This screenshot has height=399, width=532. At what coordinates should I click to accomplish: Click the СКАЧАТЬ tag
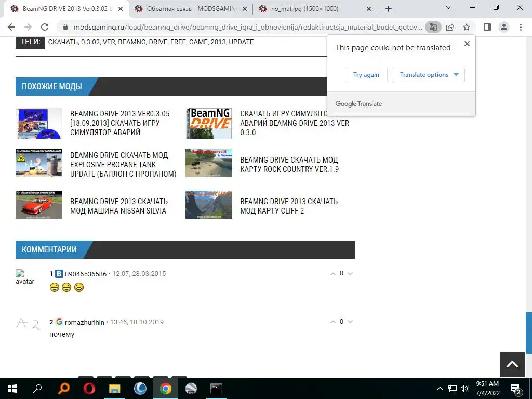[x=63, y=42]
